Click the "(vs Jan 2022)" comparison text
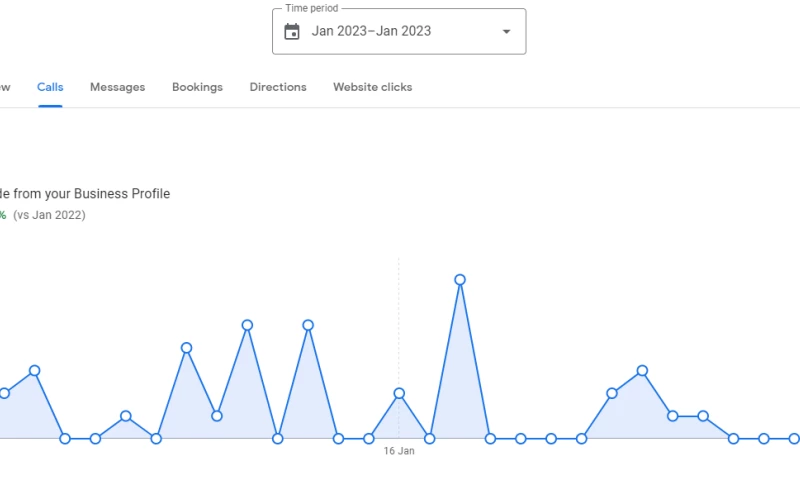 (49, 215)
